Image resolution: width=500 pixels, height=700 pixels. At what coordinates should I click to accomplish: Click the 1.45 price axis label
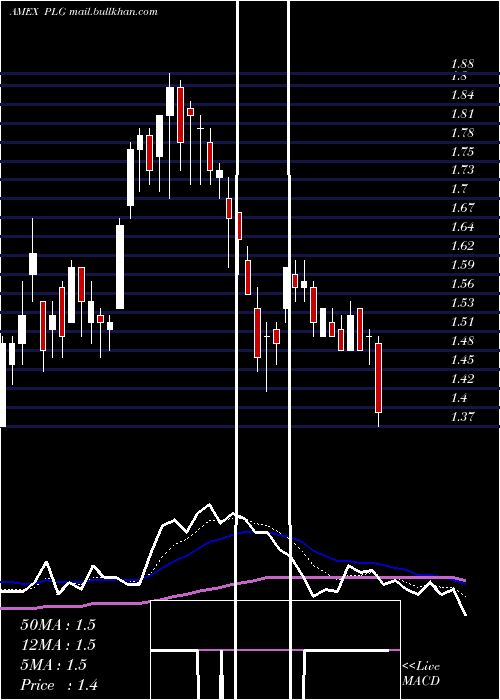click(462, 360)
